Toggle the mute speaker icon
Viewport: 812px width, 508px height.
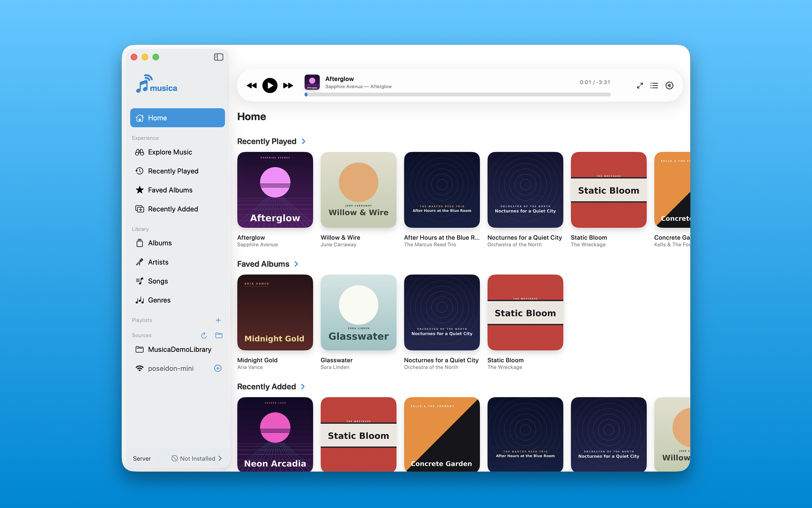669,86
